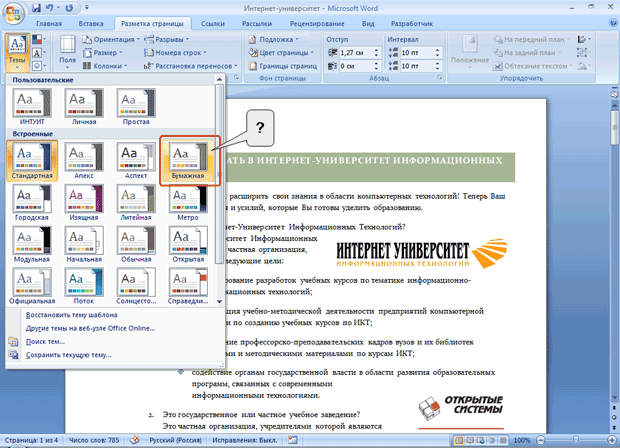Select the Простая custom theme
Image resolution: width=620 pixels, height=448 pixels.
pos(136,107)
